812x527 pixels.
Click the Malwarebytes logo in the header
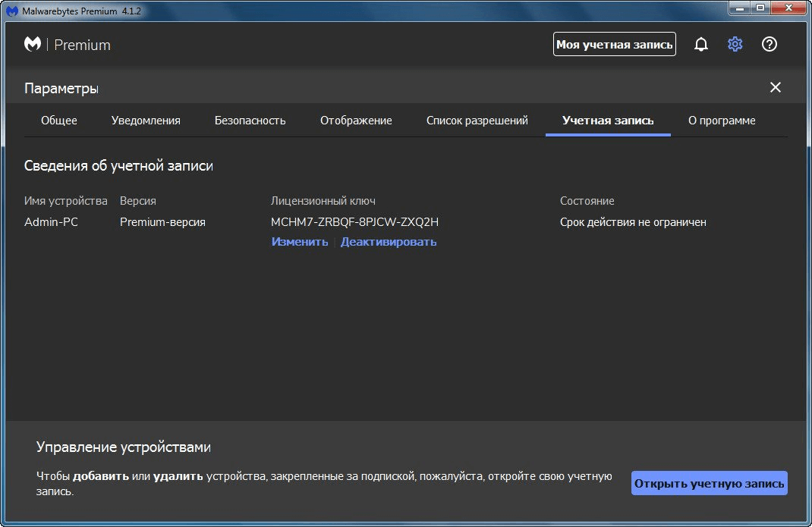[33, 45]
